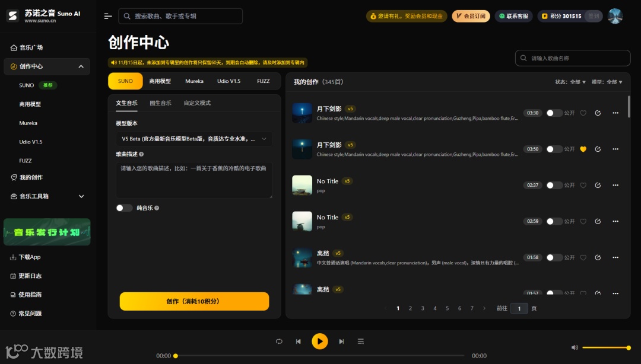Click the 联系客服 button
The image size is (641, 364).
coord(514,16)
